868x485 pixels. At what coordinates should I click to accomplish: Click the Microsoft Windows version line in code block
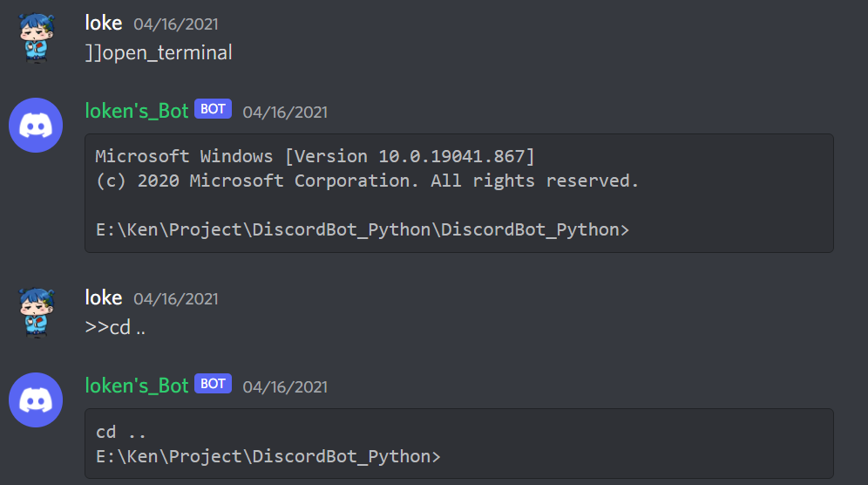click(315, 156)
